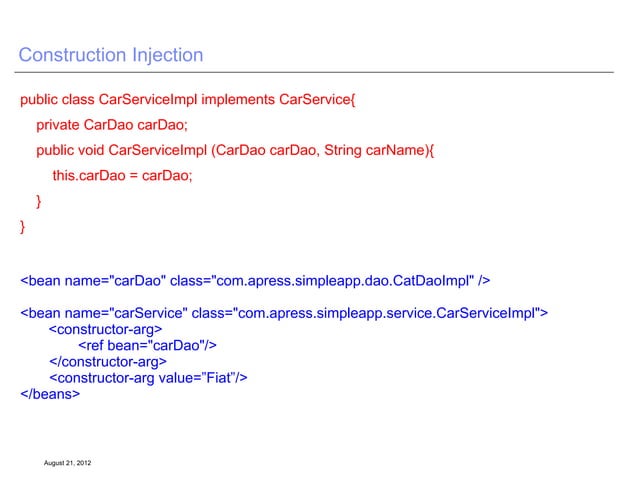Click the closing constructor-arg tag
Image resolution: width=638 pixels, height=478 pixels.
click(x=108, y=362)
